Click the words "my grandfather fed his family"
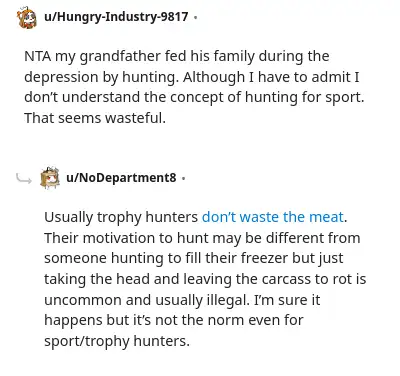This screenshot has height=376, width=400. (x=155, y=57)
